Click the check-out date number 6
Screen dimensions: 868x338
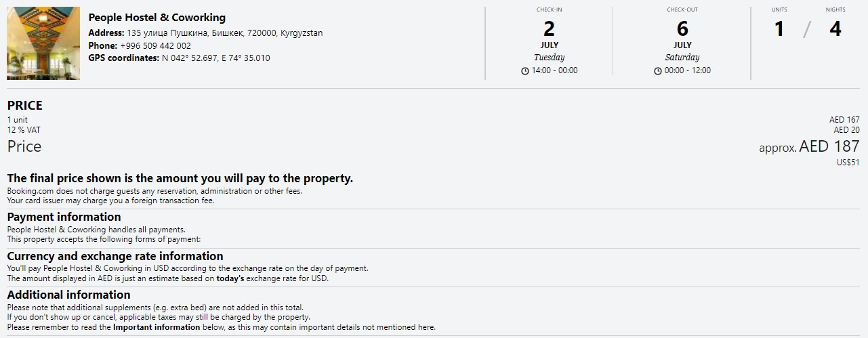(682, 29)
